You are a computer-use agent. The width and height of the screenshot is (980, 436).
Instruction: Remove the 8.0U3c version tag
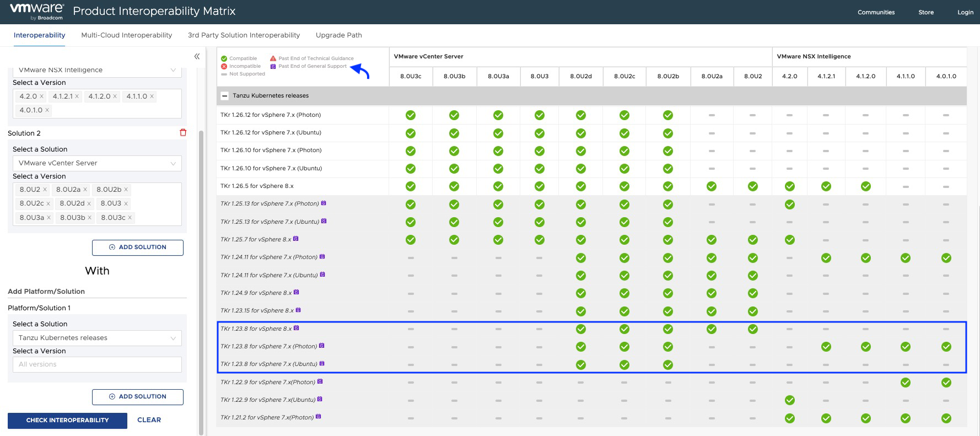130,218
